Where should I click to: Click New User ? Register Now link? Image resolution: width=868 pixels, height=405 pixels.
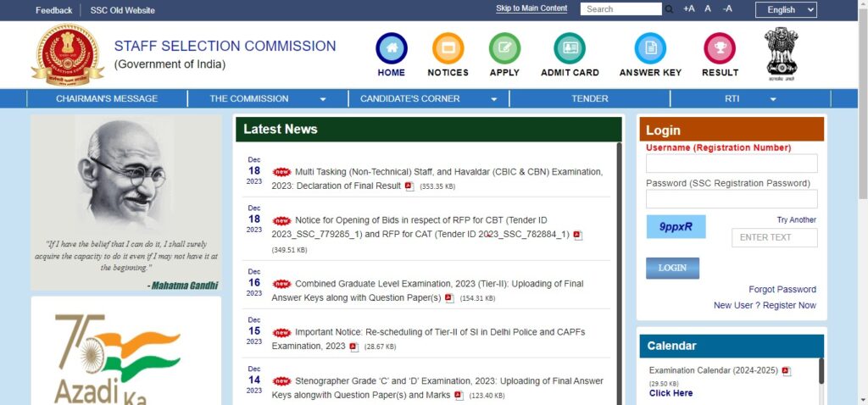click(765, 305)
